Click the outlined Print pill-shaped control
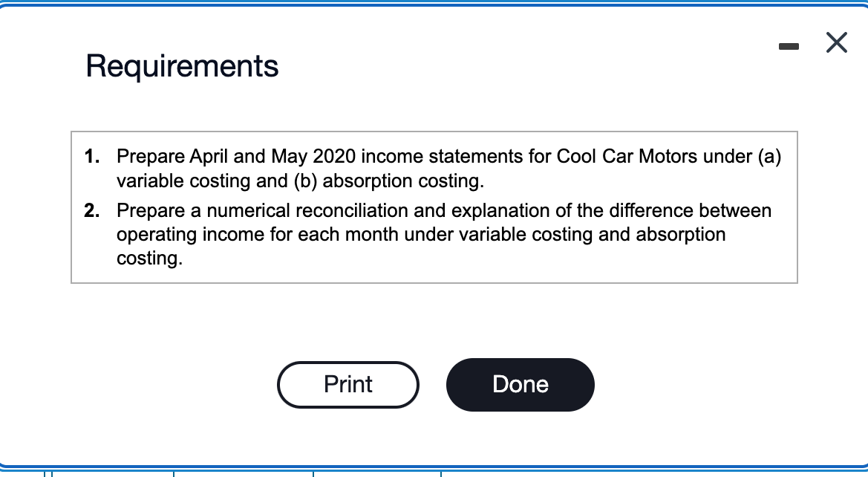Viewport: 868px width, 477px height. (x=347, y=384)
